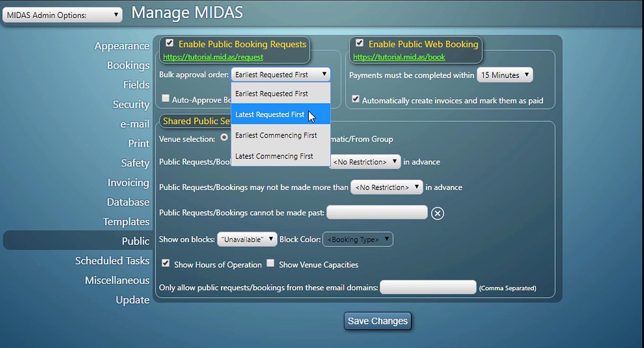Choose Earliest Requested First from the list
This screenshot has height=348, width=644.
point(280,94)
